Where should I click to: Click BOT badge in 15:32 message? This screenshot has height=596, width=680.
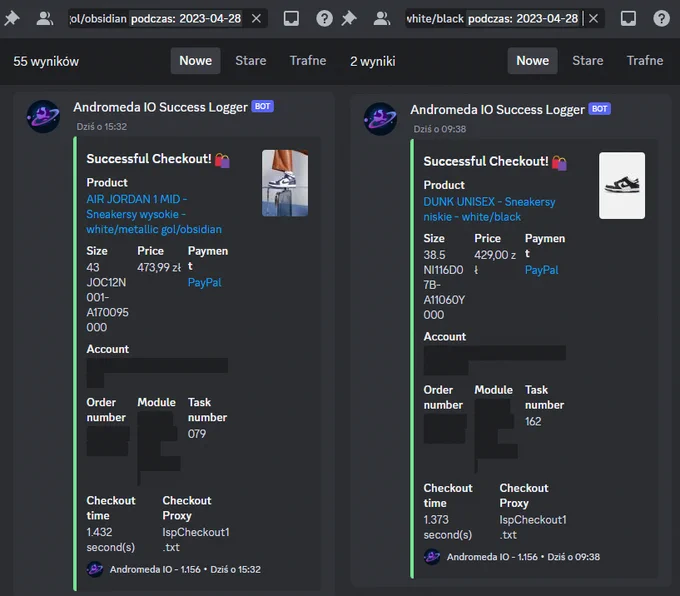click(262, 107)
